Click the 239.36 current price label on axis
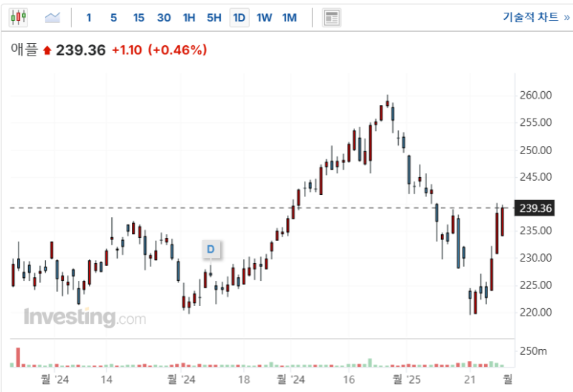This screenshot has height=392, width=573. click(534, 208)
